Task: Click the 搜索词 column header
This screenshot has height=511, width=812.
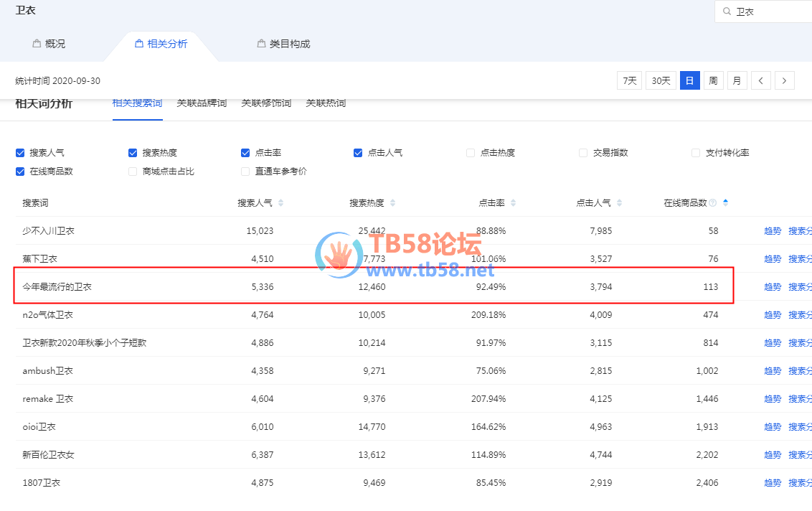Action: 35,203
